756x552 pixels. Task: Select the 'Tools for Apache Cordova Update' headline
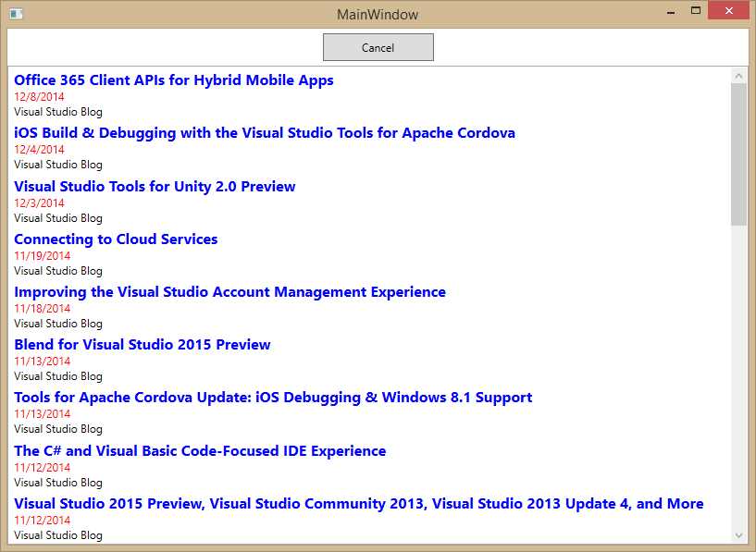[x=272, y=397]
